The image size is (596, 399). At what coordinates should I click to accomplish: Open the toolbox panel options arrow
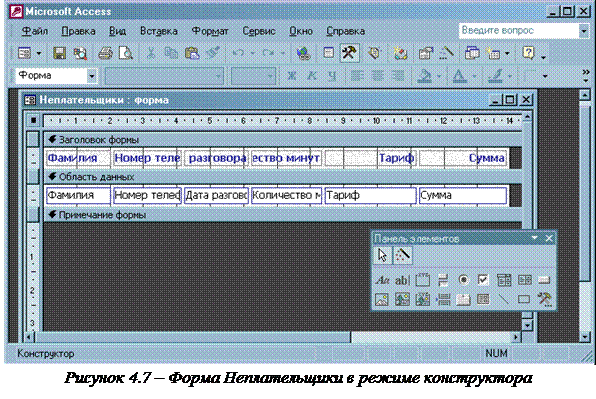[x=534, y=238]
